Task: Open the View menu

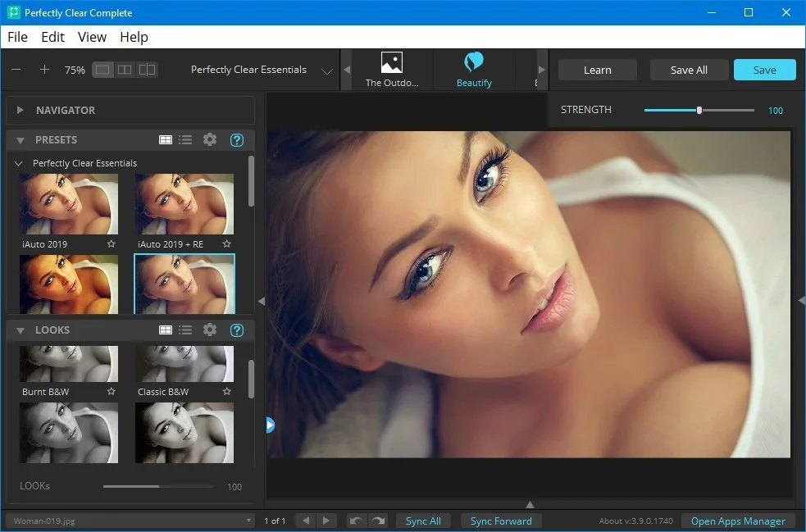Action: tap(92, 37)
